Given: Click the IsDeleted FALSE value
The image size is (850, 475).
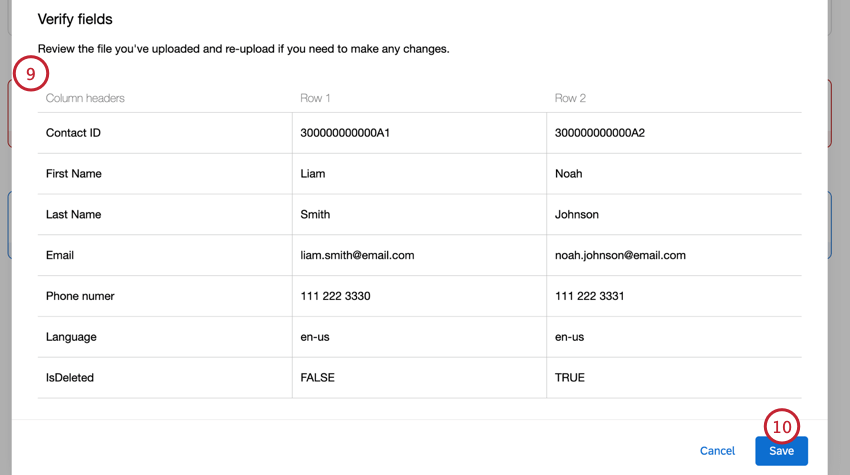Looking at the screenshot, I should [x=317, y=378].
